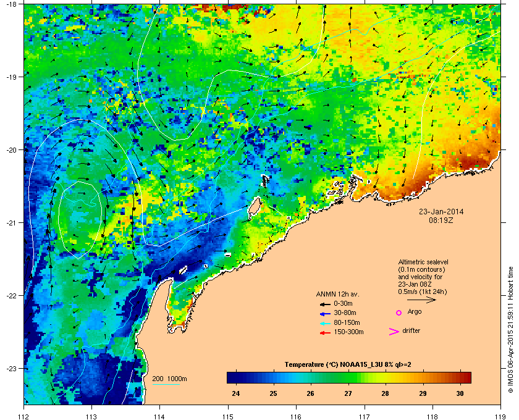Click the 0.5m/s velocity scale arrow

[421, 300]
